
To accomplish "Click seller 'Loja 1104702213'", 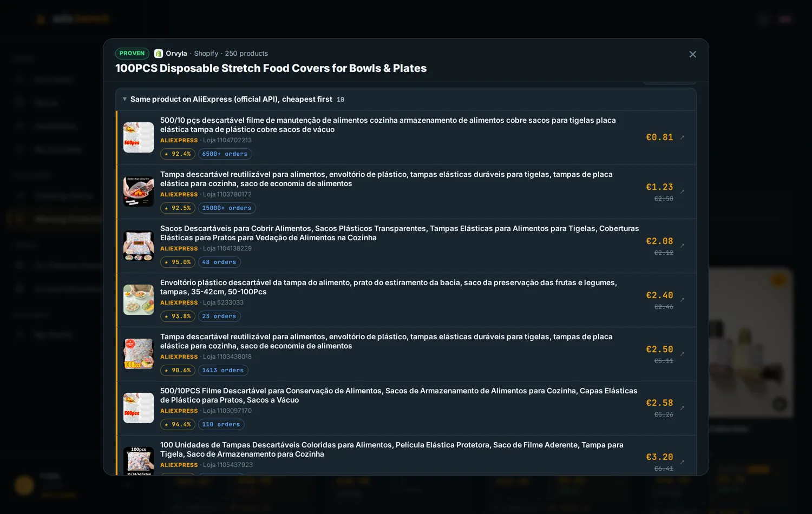I will tap(227, 140).
